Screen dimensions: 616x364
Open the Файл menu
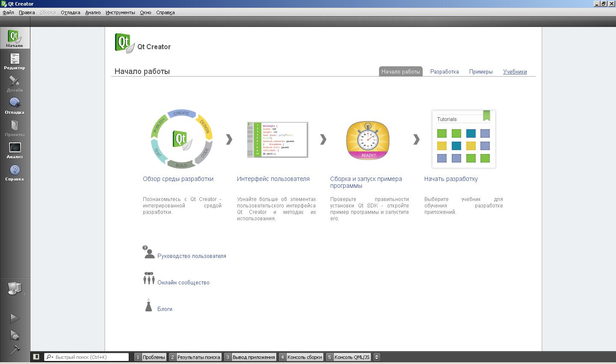coord(8,12)
